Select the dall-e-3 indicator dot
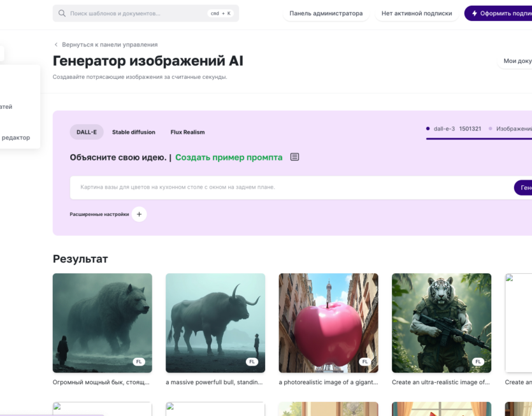The image size is (532, 416). 426,128
